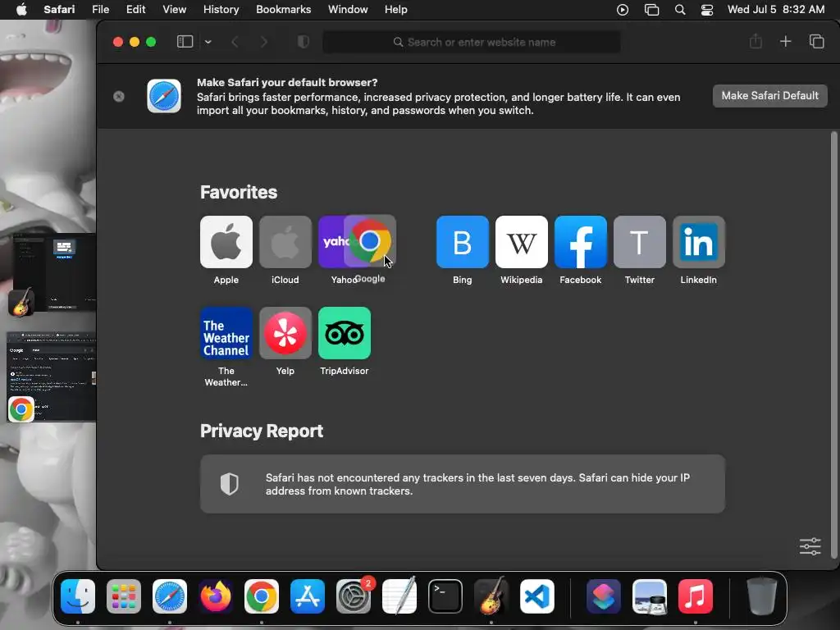Click the Share button in Safari toolbar
Screen dimensions: 840x630
coord(756,41)
